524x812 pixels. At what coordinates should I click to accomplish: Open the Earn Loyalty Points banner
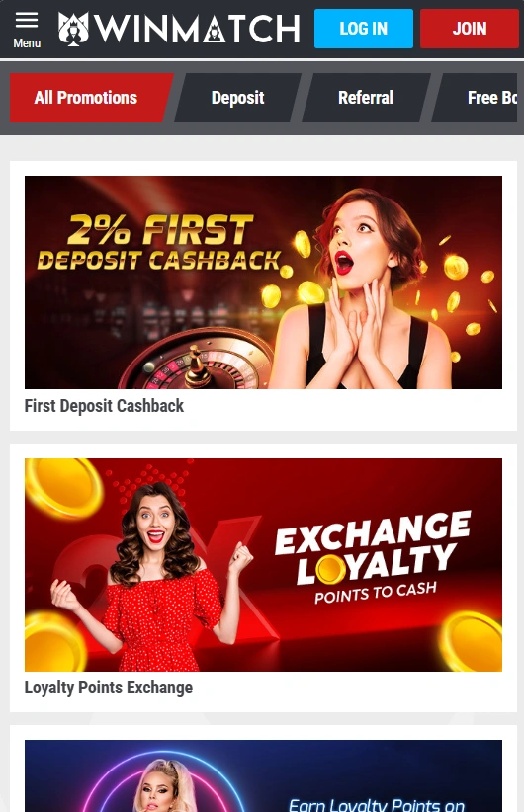pos(263,775)
